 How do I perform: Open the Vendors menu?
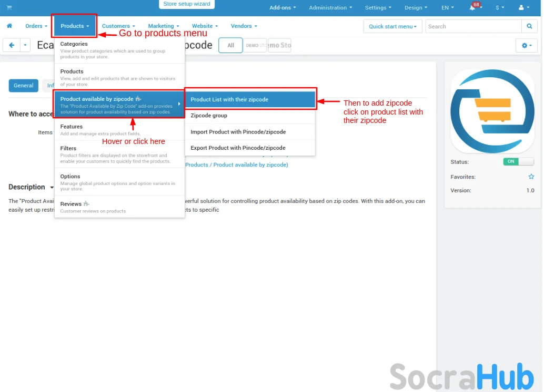point(244,26)
